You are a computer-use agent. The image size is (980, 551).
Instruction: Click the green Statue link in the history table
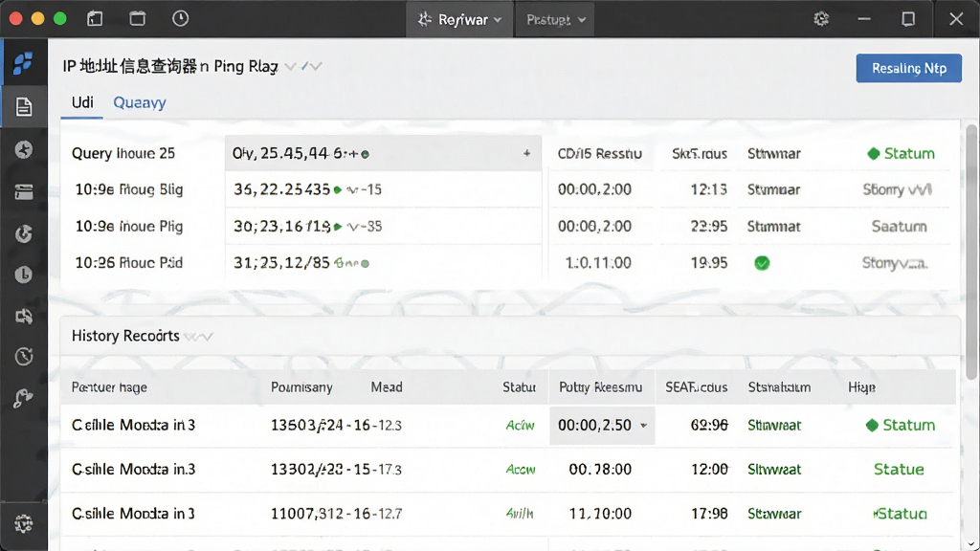[x=898, y=469]
